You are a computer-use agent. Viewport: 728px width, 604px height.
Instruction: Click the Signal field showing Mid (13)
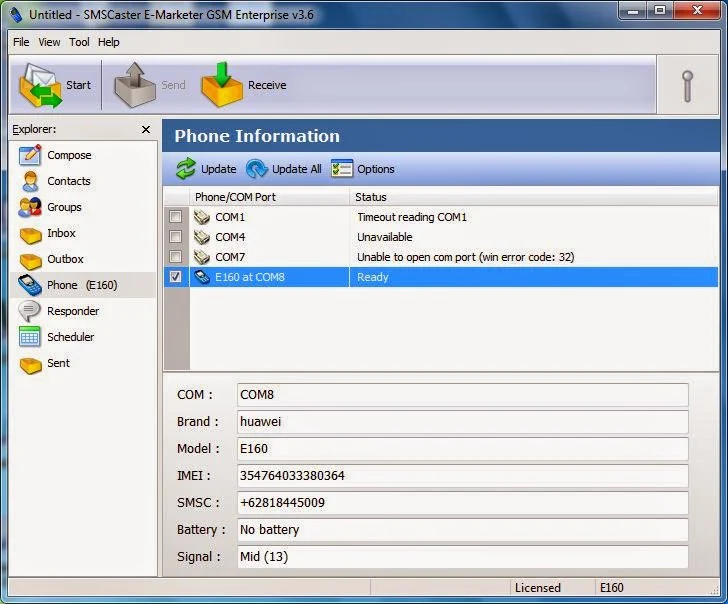point(462,556)
